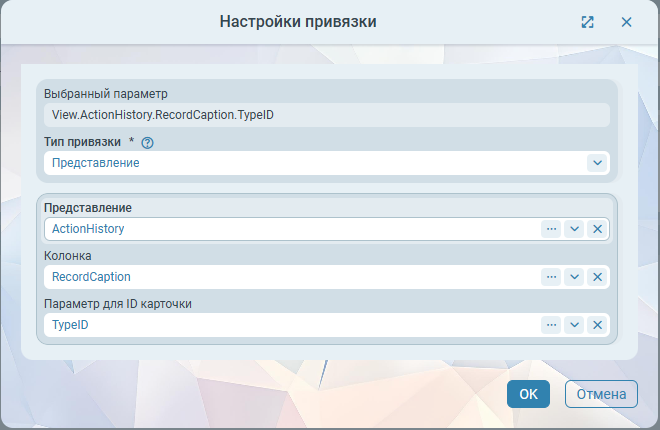Image resolution: width=660 pixels, height=430 pixels.
Task: Expand the ActionHistory dropdown chevron
Action: click(574, 229)
